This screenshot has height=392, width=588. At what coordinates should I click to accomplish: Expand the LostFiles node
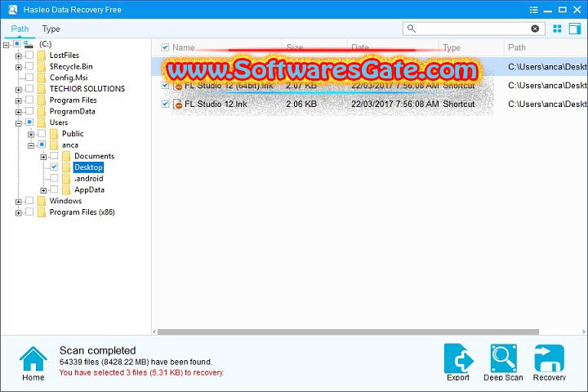18,56
